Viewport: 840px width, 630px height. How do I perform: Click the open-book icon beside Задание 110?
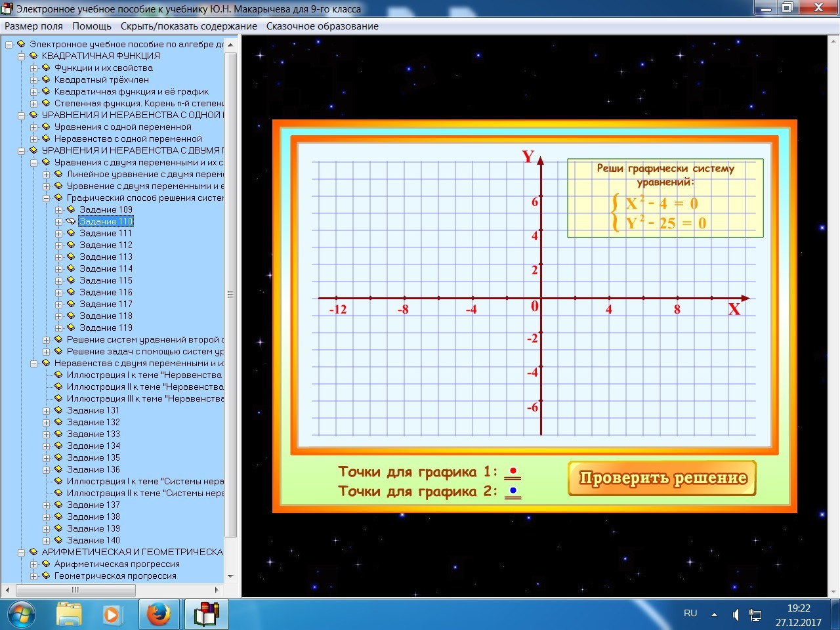pos(71,222)
